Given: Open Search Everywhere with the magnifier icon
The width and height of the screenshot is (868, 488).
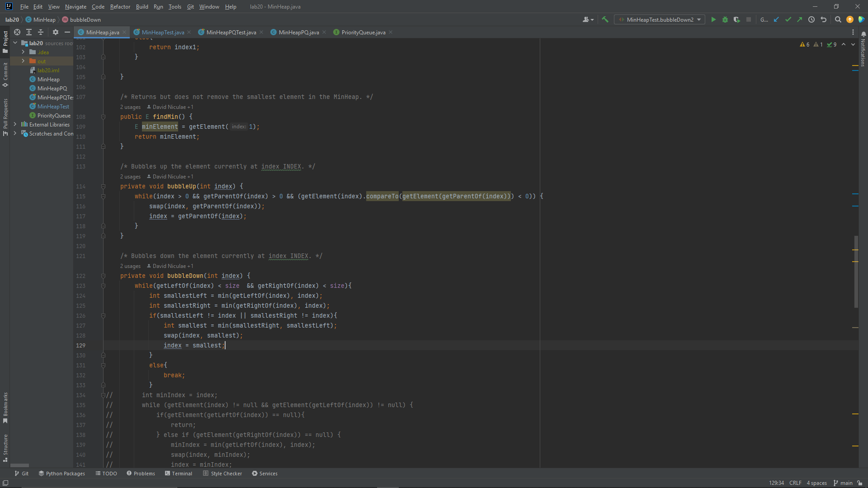Looking at the screenshot, I should 838,19.
